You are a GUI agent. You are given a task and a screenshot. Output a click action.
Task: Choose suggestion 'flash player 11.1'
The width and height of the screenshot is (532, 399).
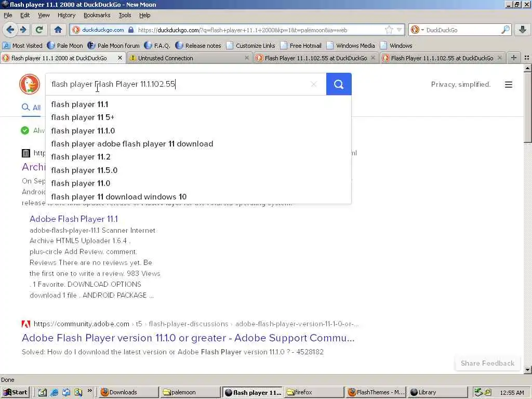[x=198, y=104]
